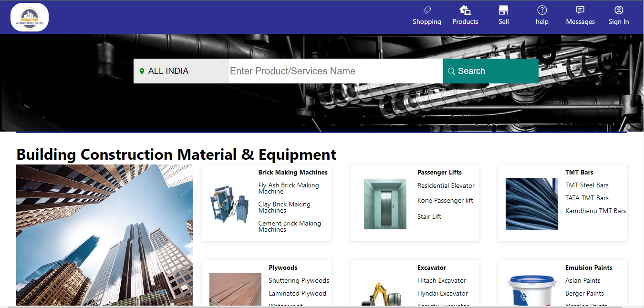Open the Brick Making Machines category
644x308 pixels.
[293, 172]
